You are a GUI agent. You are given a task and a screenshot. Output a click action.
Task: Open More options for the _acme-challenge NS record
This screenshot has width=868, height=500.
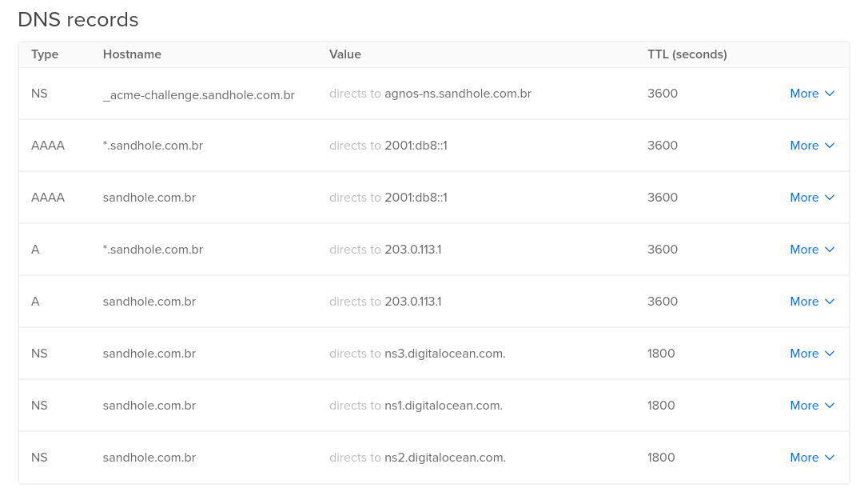click(x=804, y=94)
